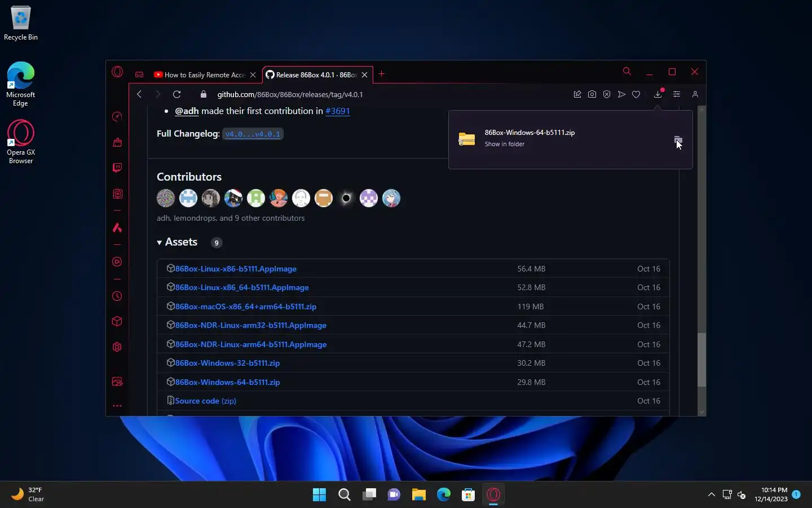The image size is (812, 508).
Task: Open the Windows Start menu
Action: coord(319,494)
